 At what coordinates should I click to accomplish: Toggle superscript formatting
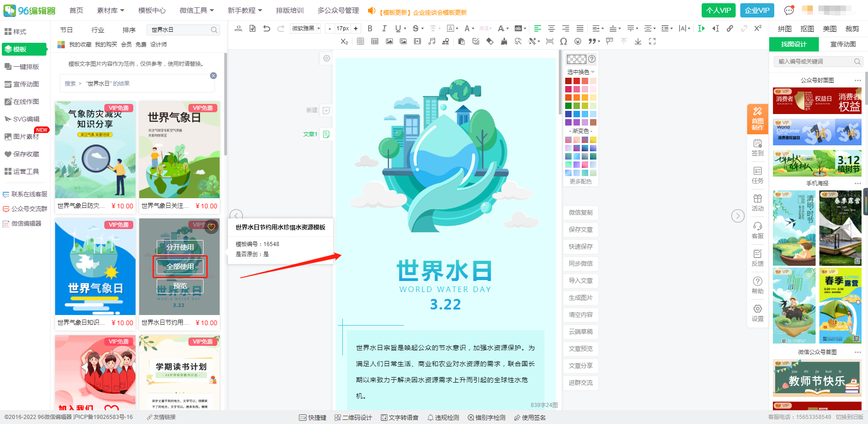click(x=758, y=29)
